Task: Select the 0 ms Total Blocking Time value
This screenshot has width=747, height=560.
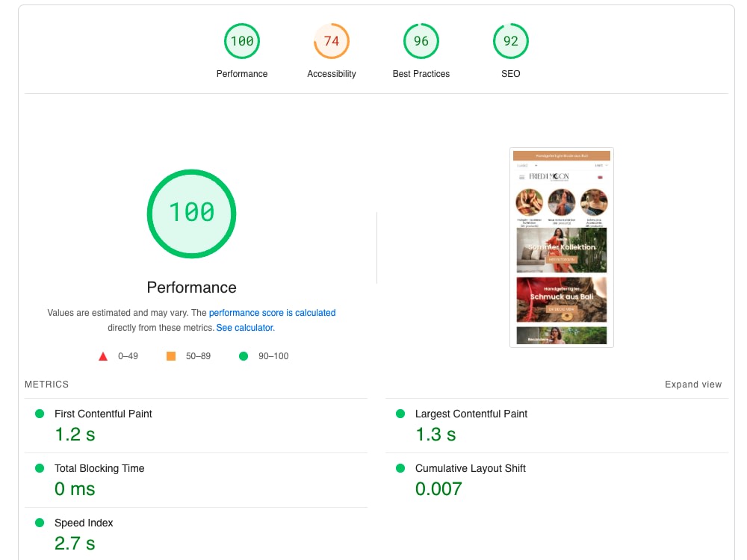Action: [x=75, y=488]
